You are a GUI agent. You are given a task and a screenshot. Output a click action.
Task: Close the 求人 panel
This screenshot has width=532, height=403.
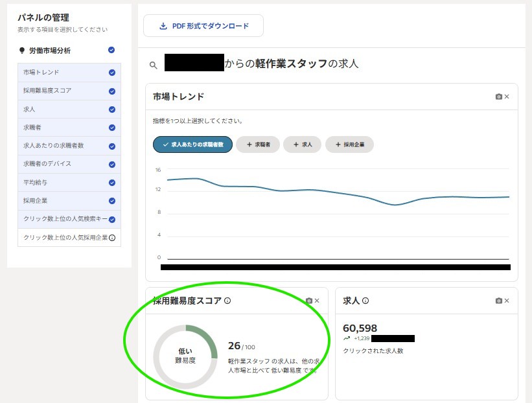click(x=507, y=301)
